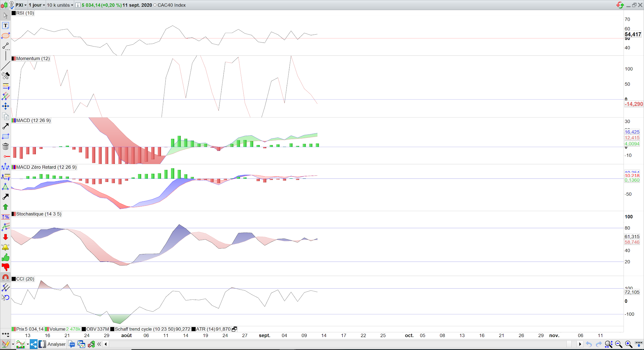Select the diagonal trend line tool
Image resolution: width=644 pixels, height=350 pixels.
click(5, 66)
